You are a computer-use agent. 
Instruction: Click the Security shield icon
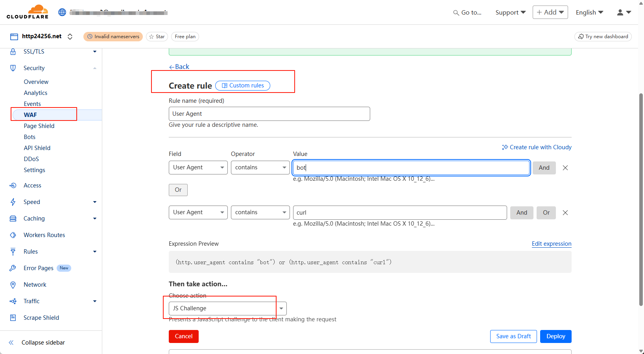pyautogui.click(x=13, y=68)
